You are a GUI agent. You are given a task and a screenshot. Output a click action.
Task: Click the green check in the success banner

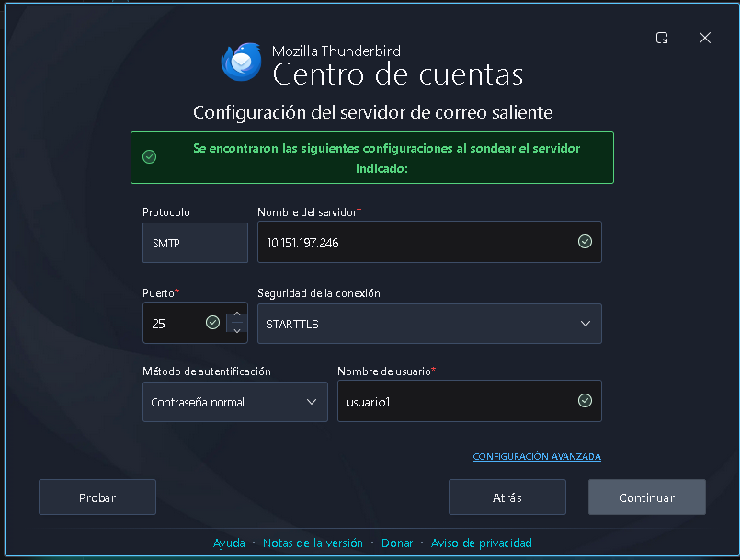coord(149,156)
